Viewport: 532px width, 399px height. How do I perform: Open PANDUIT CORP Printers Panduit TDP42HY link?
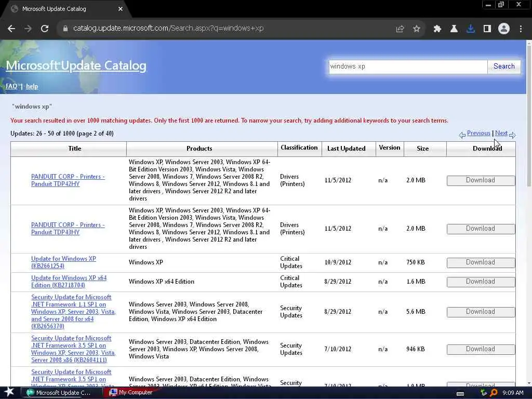[68, 180]
